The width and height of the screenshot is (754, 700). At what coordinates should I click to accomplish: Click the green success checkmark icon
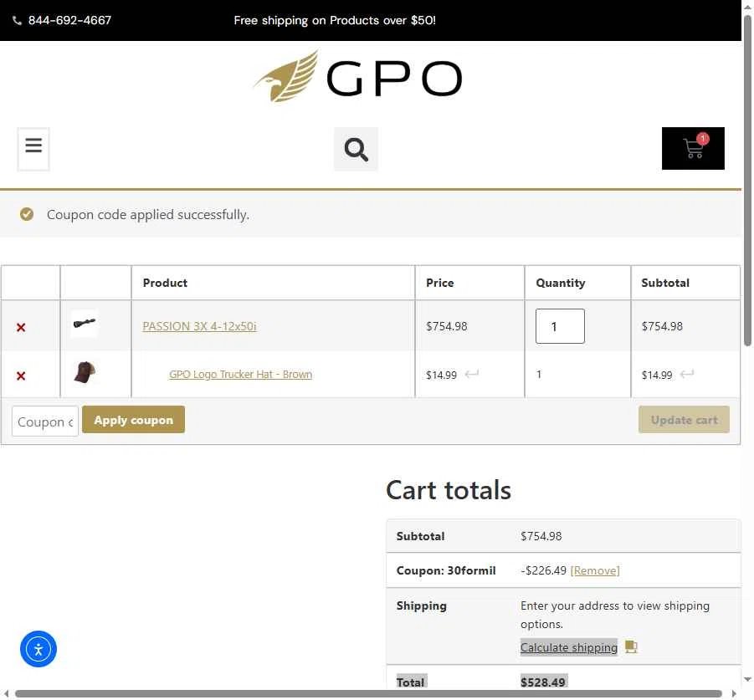click(27, 214)
